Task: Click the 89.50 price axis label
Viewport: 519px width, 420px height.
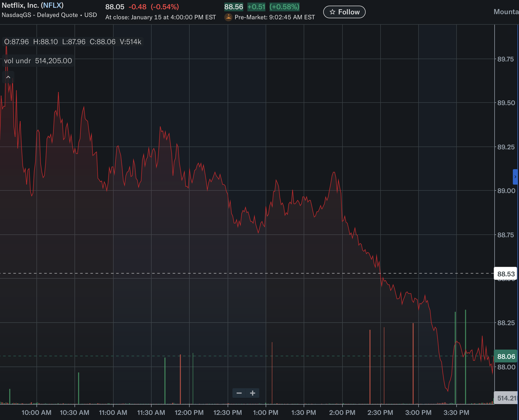Action: coord(506,103)
